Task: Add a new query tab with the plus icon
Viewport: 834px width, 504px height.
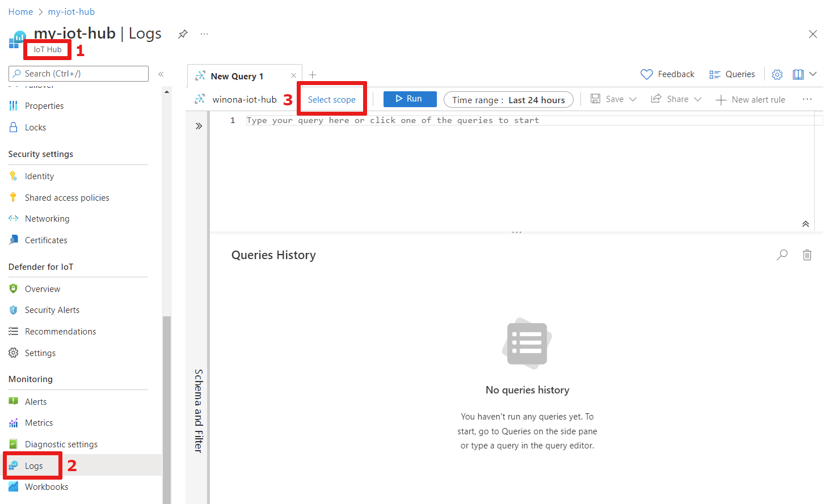Action: (312, 75)
